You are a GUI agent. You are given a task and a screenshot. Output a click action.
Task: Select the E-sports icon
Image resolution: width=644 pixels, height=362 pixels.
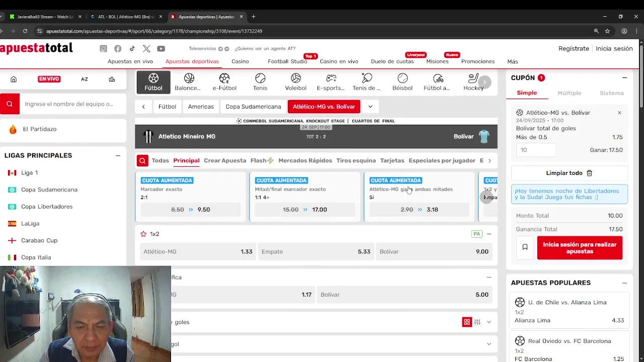tap(331, 82)
